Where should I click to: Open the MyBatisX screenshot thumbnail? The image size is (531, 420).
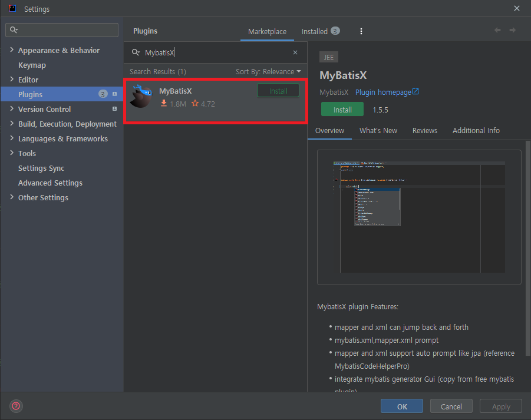[419, 217]
